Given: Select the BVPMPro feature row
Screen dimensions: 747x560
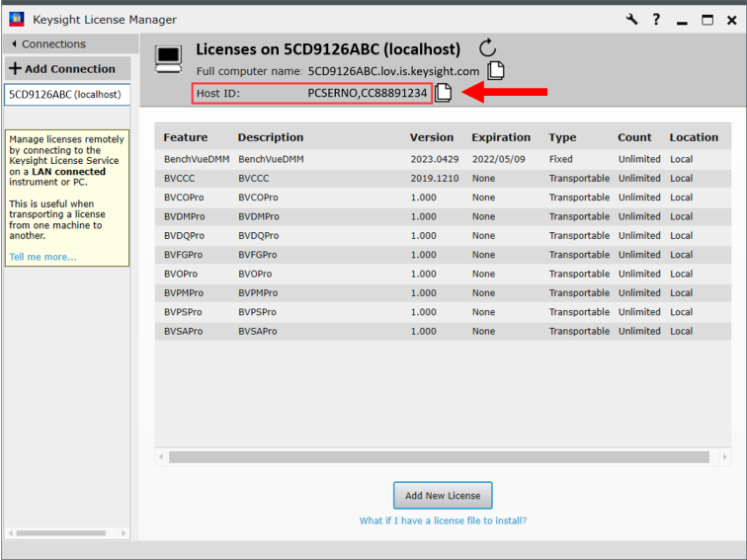Looking at the screenshot, I should pyautogui.click(x=443, y=293).
